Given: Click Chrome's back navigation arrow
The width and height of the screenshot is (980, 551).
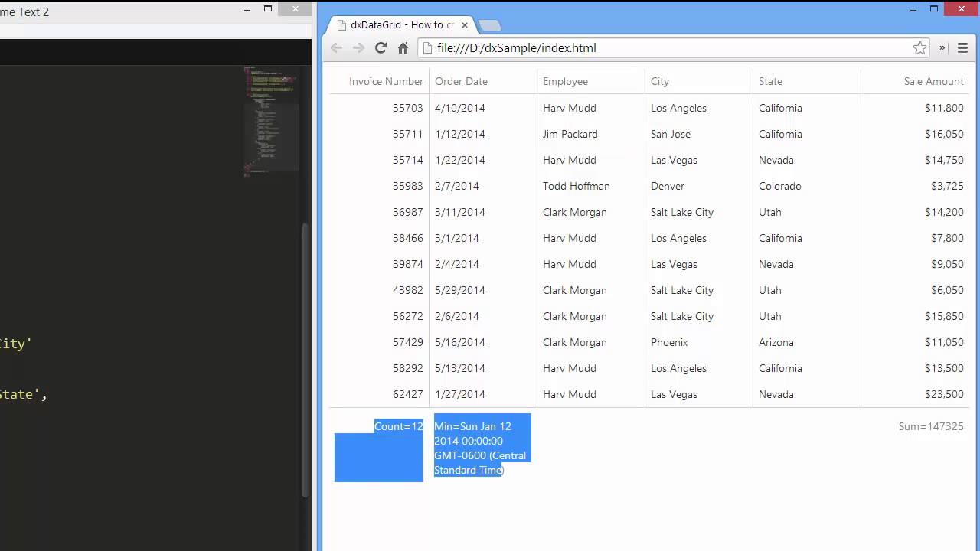Looking at the screenshot, I should (x=336, y=47).
